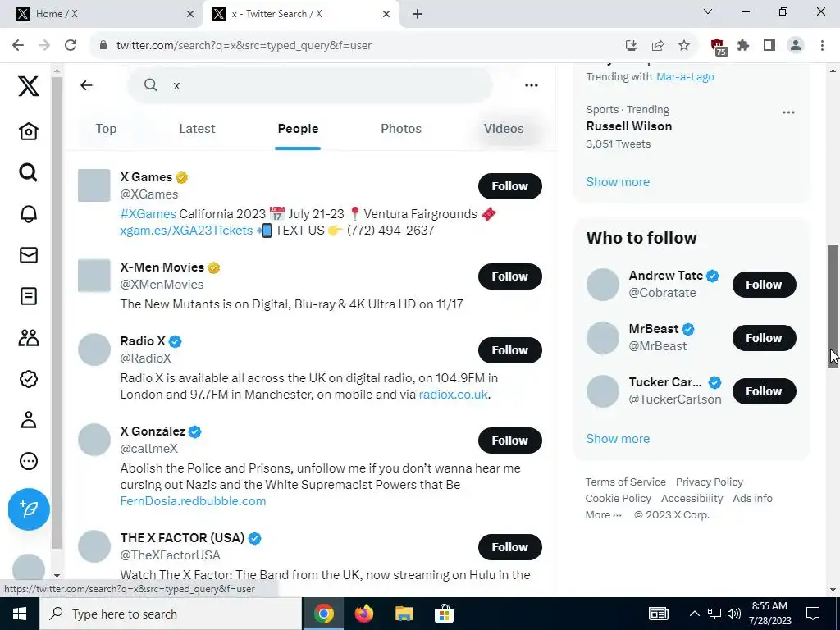Open File Explorer from the taskbar
Screen dimensions: 840x630
point(404,614)
